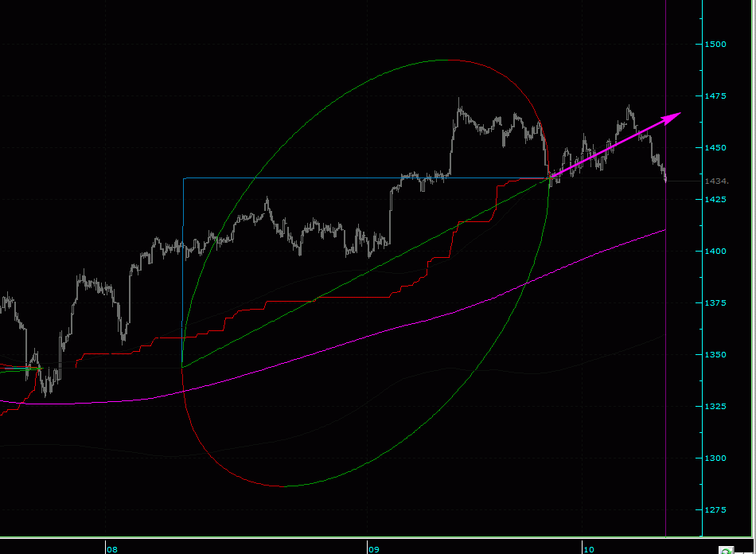Click the 10 date label on time axis
The height and width of the screenshot is (554, 756).
pyautogui.click(x=589, y=549)
